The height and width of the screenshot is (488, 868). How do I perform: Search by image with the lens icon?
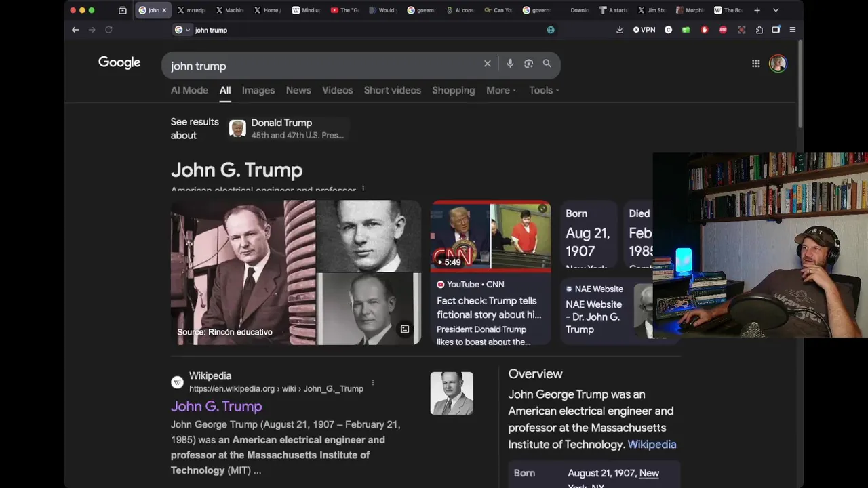pos(528,64)
